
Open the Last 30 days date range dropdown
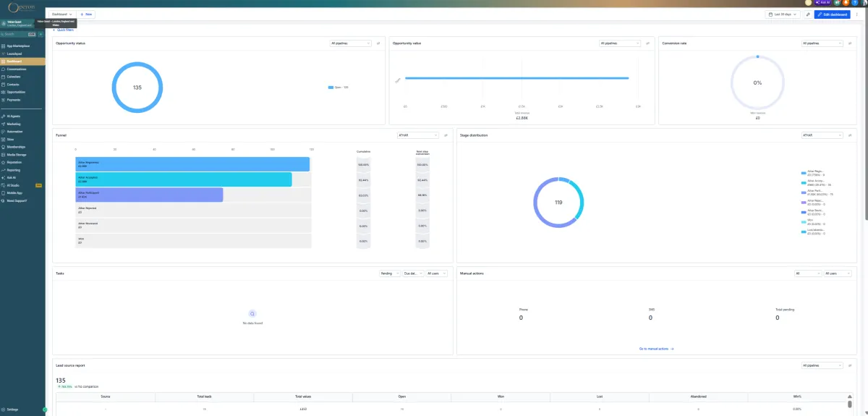pyautogui.click(x=783, y=14)
